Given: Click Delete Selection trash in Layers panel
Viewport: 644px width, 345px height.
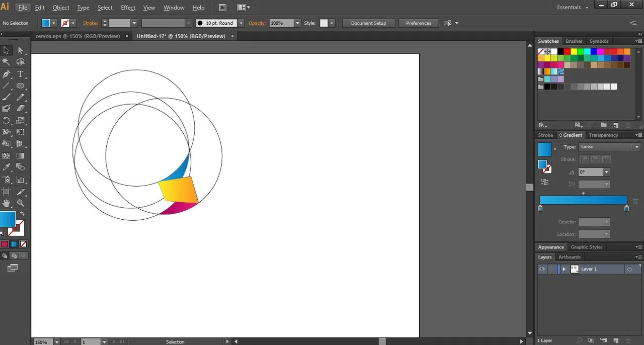Looking at the screenshot, I should pos(628,340).
